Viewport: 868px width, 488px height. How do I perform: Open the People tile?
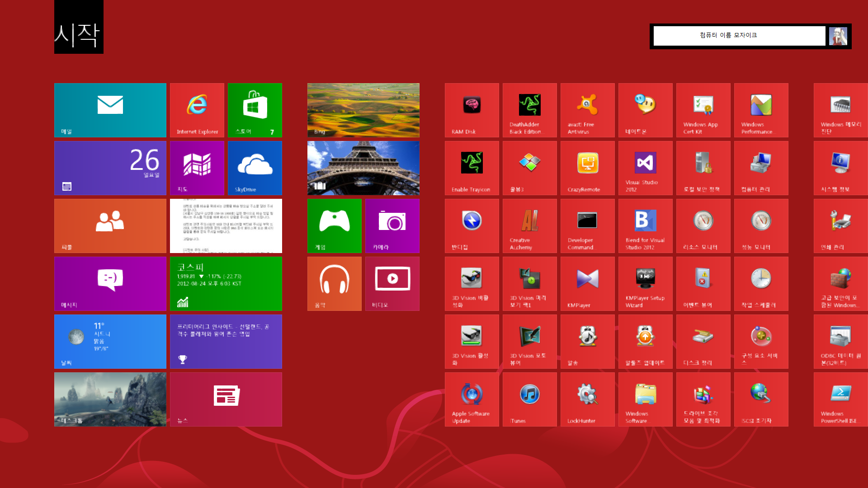(x=110, y=226)
